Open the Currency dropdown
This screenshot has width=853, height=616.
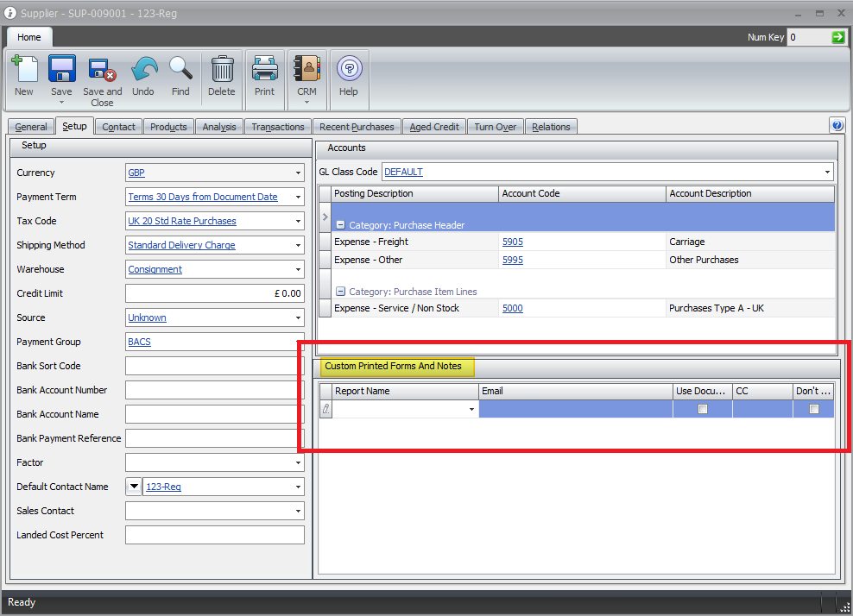[x=298, y=173]
